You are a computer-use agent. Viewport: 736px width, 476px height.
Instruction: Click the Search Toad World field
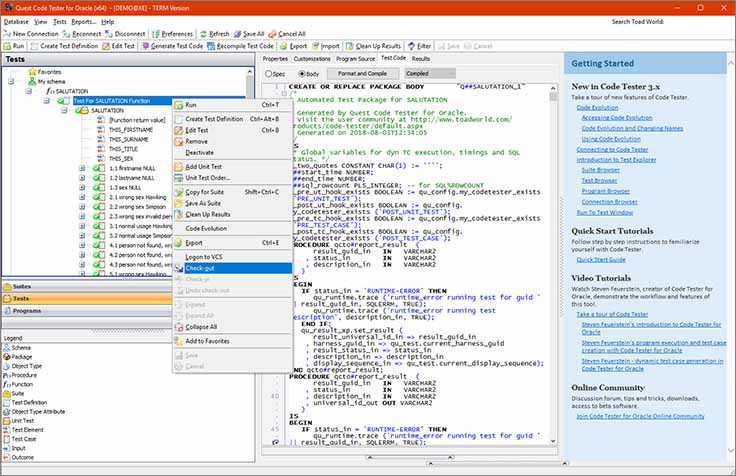tap(699, 22)
